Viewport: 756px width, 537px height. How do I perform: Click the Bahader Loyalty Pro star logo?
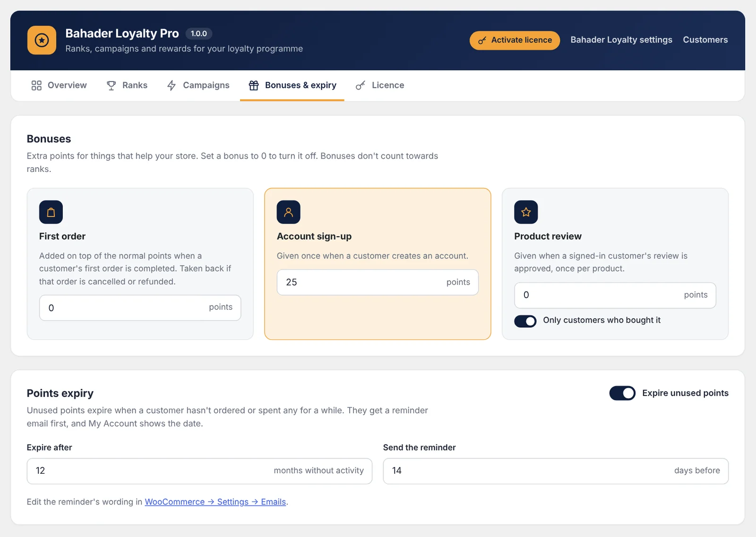(x=42, y=40)
